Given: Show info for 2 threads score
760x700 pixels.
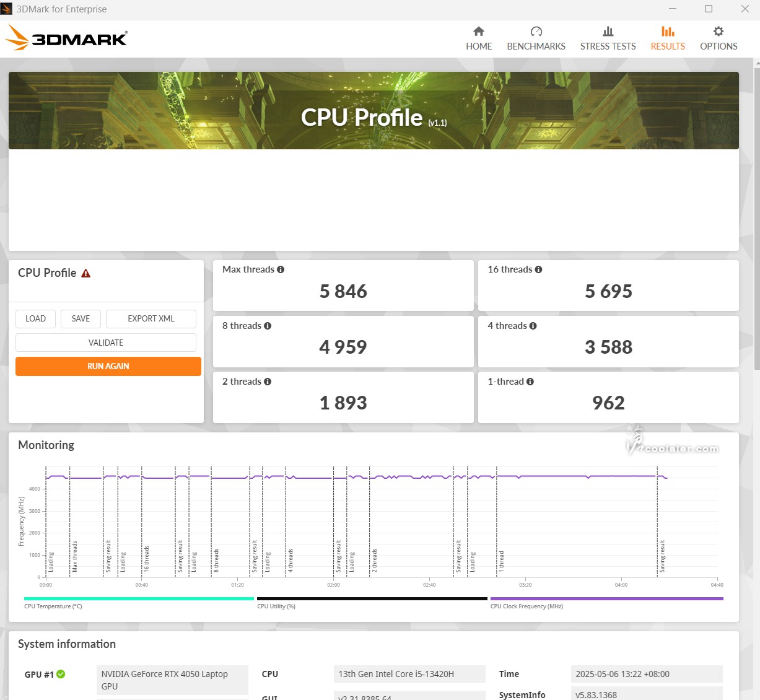Looking at the screenshot, I should (x=268, y=382).
